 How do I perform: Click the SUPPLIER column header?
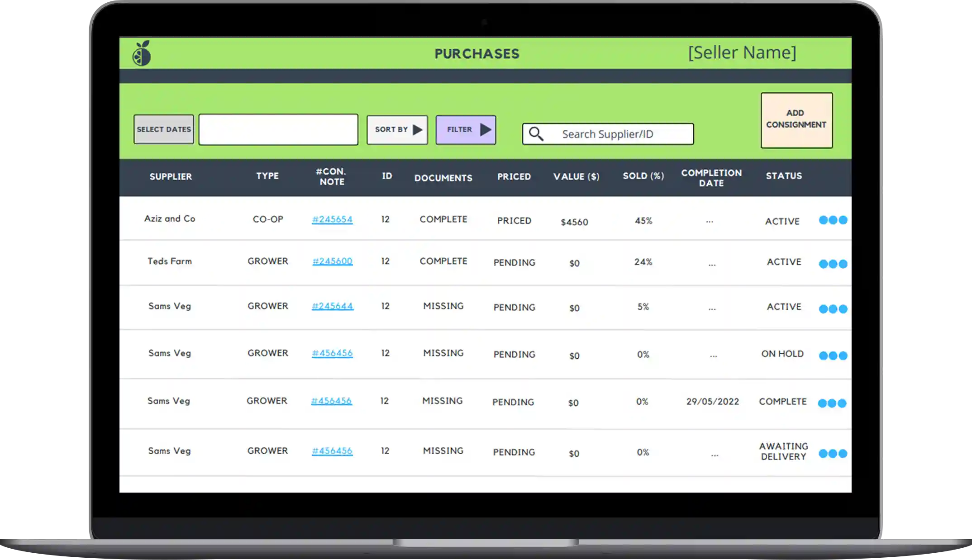171,177
